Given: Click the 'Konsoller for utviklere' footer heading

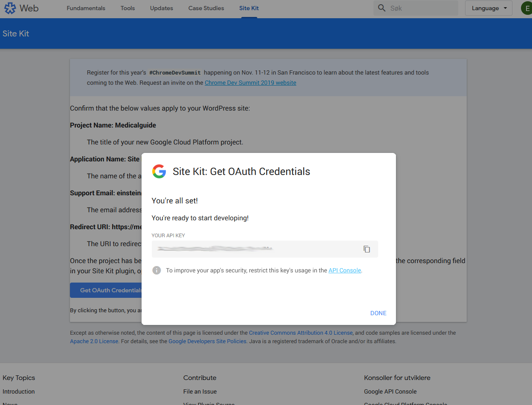Looking at the screenshot, I should 397,378.
